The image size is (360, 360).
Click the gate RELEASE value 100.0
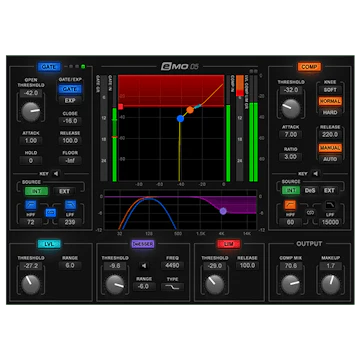tap(70, 140)
